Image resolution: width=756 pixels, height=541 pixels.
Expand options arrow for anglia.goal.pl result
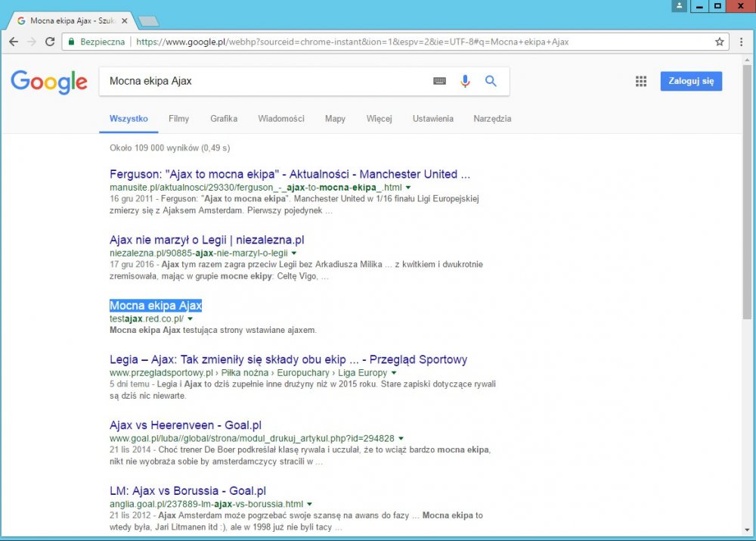coord(309,504)
